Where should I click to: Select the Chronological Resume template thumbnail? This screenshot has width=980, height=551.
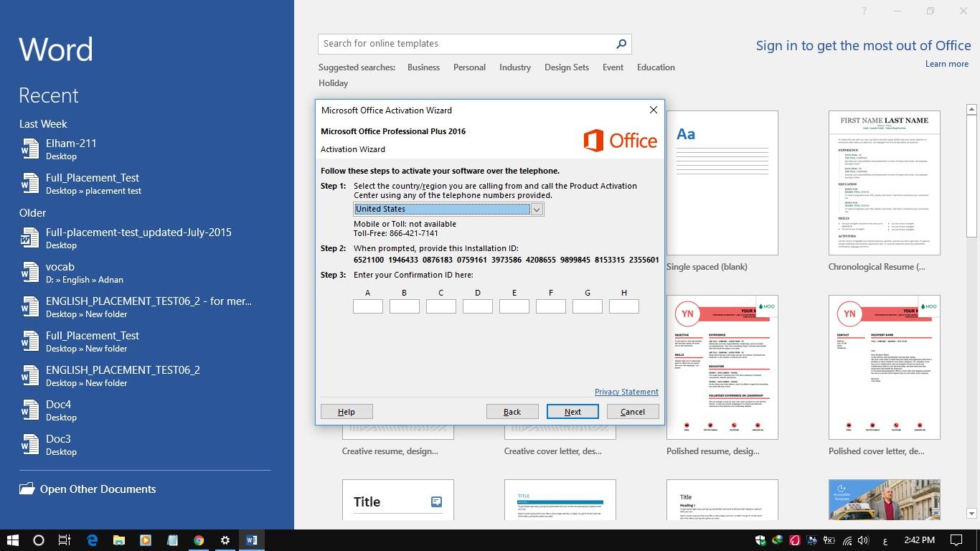point(885,183)
